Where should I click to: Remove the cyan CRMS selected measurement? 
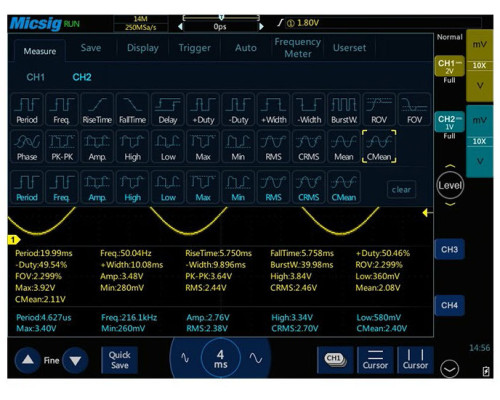tap(309, 187)
